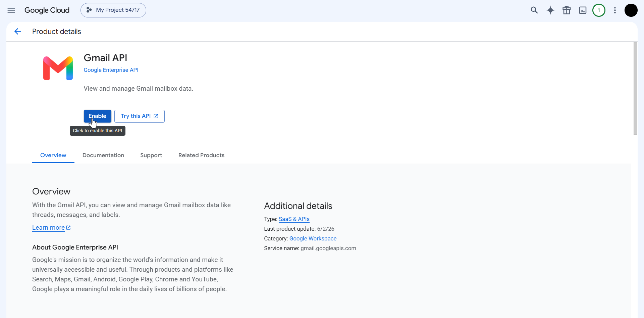Select the Overview tab
The width and height of the screenshot is (644, 318).
tap(53, 155)
